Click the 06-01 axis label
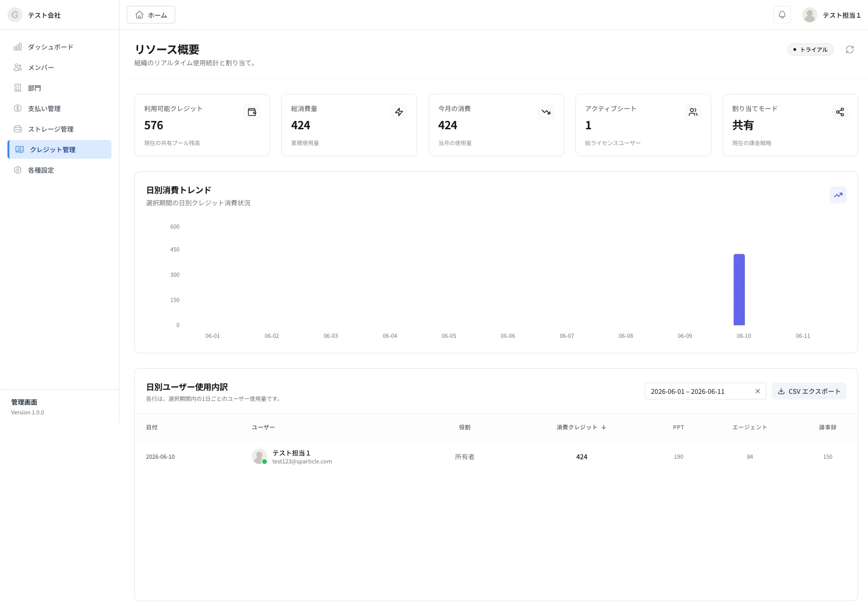 pyautogui.click(x=213, y=336)
